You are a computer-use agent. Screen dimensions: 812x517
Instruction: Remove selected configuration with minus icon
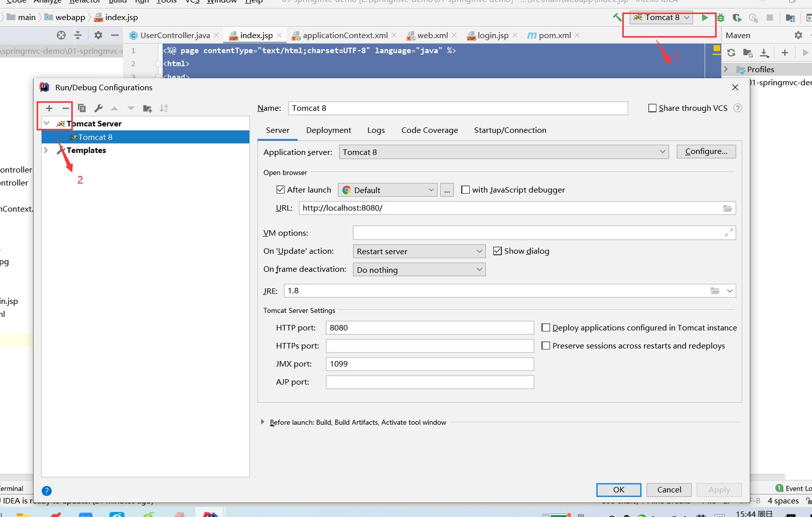66,108
